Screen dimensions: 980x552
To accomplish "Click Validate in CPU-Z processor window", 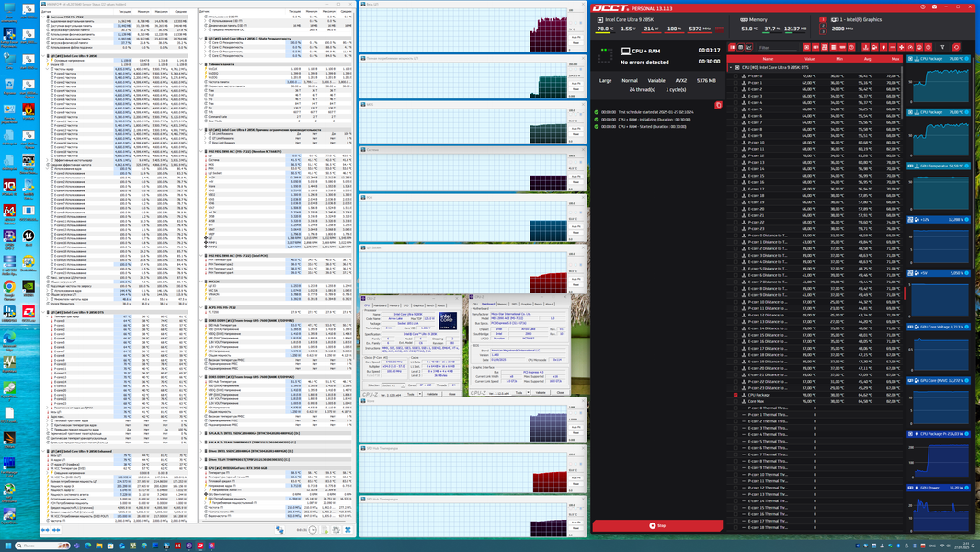I will click(x=432, y=394).
